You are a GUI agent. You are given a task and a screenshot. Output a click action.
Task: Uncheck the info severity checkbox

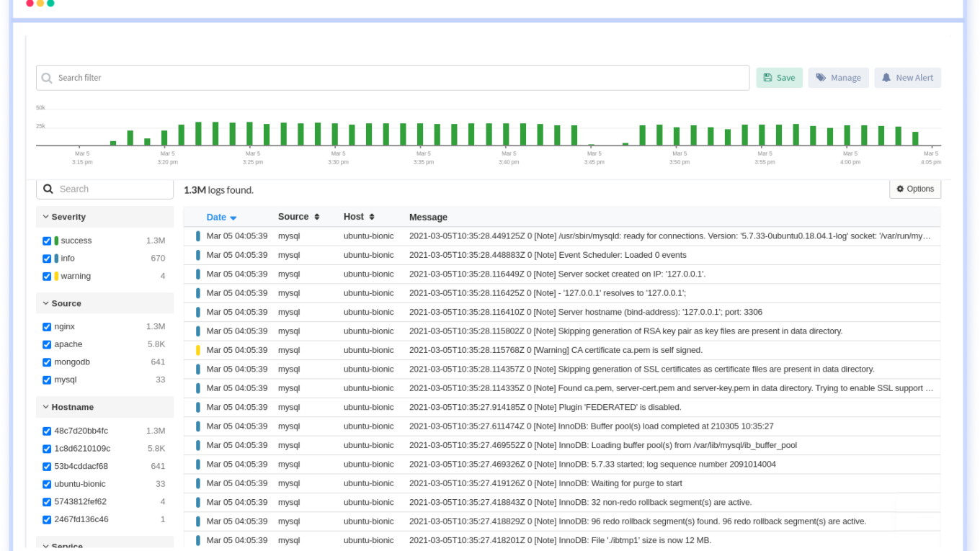pyautogui.click(x=47, y=259)
